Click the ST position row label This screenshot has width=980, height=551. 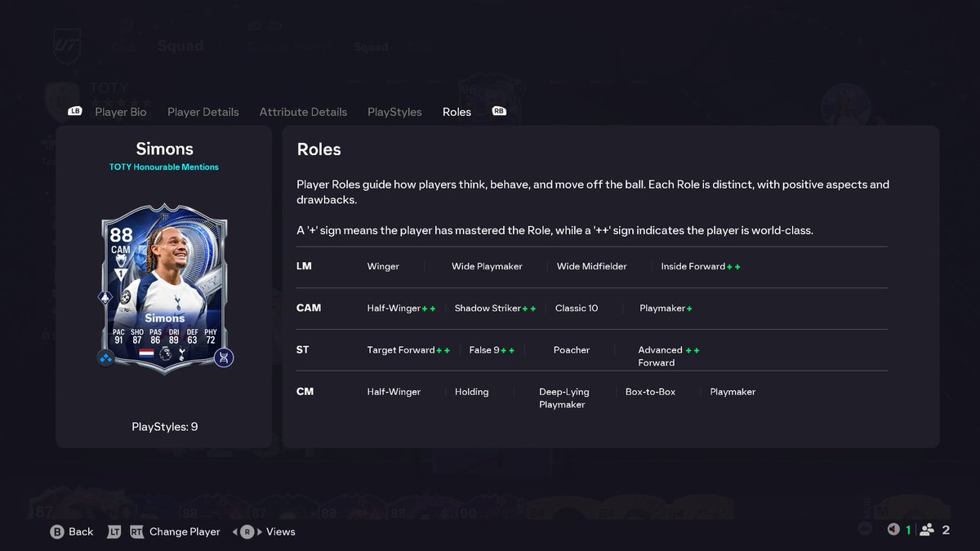(303, 349)
